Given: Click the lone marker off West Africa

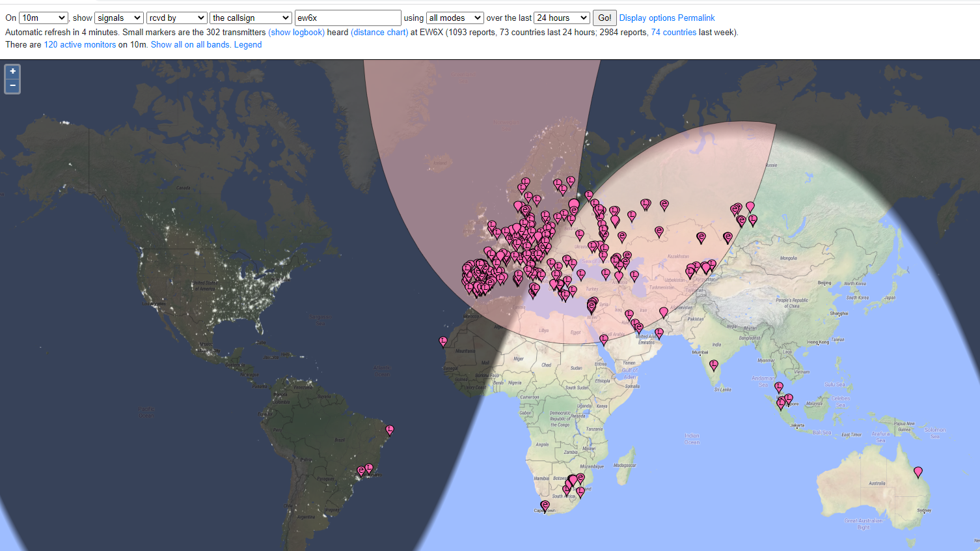Looking at the screenshot, I should (x=443, y=341).
